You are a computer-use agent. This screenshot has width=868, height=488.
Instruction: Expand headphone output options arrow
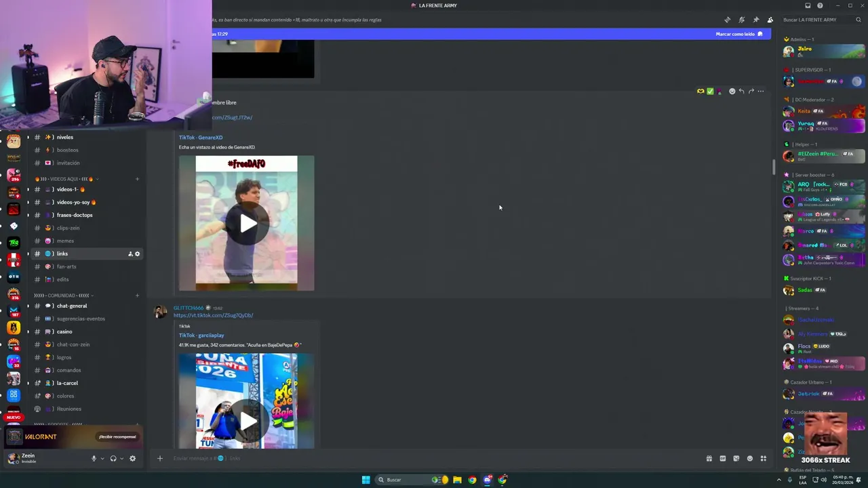coord(121,458)
